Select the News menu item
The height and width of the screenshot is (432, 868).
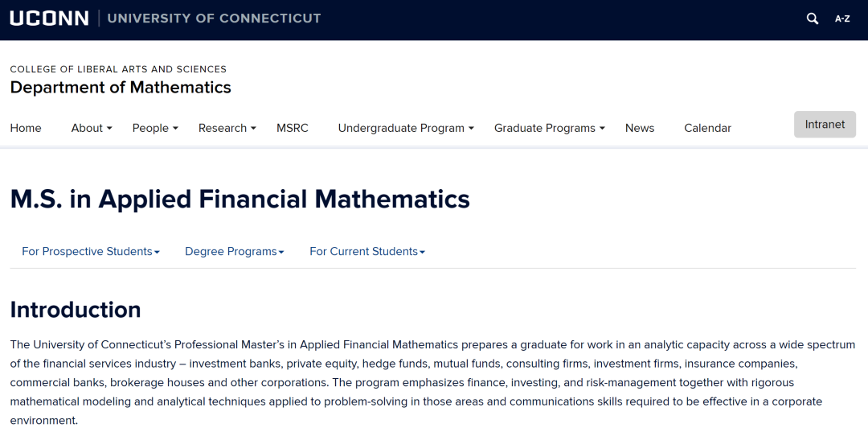640,128
